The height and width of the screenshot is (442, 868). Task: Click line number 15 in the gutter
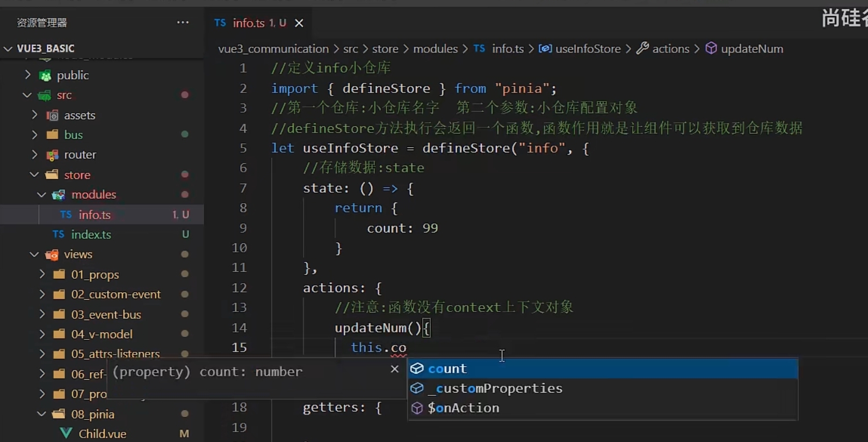click(x=240, y=347)
